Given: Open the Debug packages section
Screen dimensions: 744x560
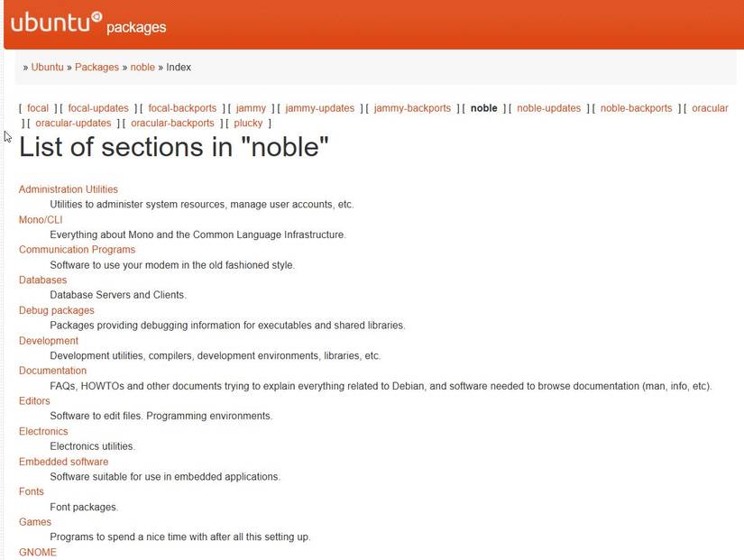Looking at the screenshot, I should 56,310.
